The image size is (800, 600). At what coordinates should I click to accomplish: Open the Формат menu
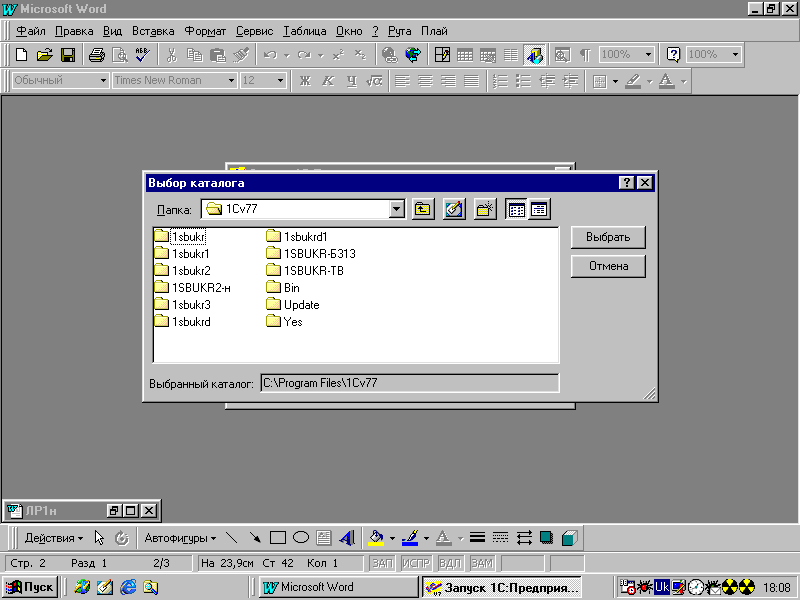[x=205, y=31]
